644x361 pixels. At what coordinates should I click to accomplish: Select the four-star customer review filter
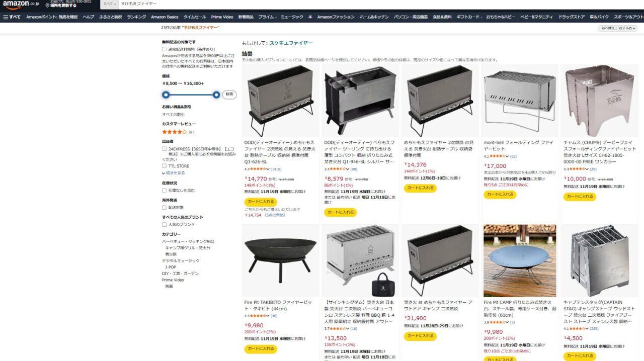[175, 132]
